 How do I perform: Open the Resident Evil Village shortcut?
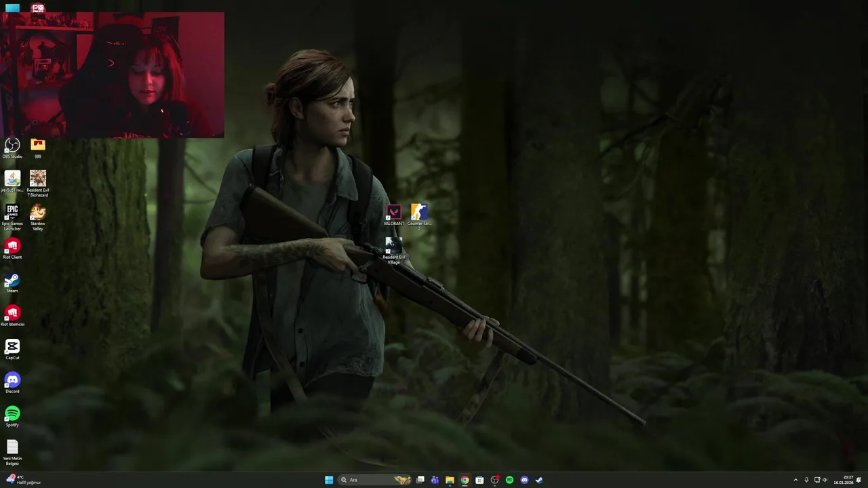coord(393,251)
